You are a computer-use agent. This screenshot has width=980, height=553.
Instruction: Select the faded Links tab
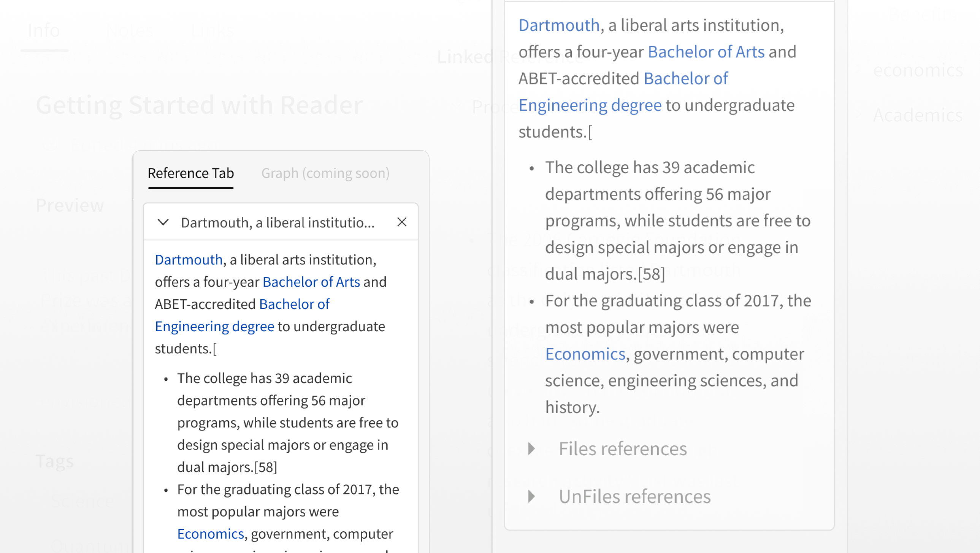point(212,30)
